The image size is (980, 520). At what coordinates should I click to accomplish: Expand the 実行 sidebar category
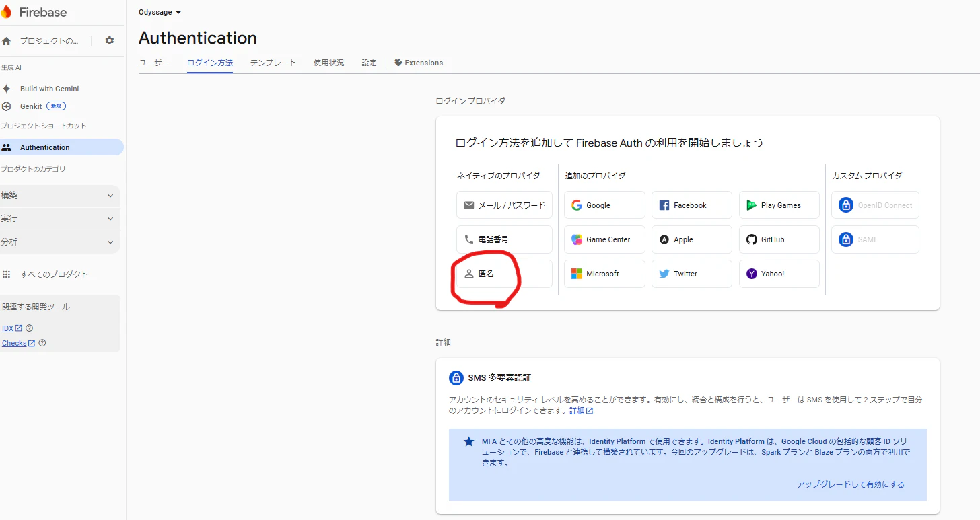click(61, 219)
